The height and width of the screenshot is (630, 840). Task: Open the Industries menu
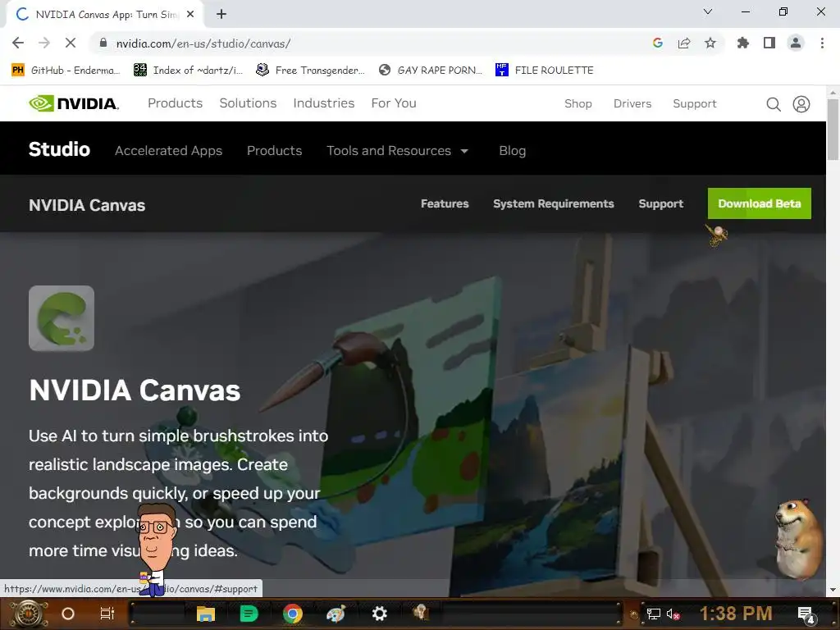[x=324, y=103]
